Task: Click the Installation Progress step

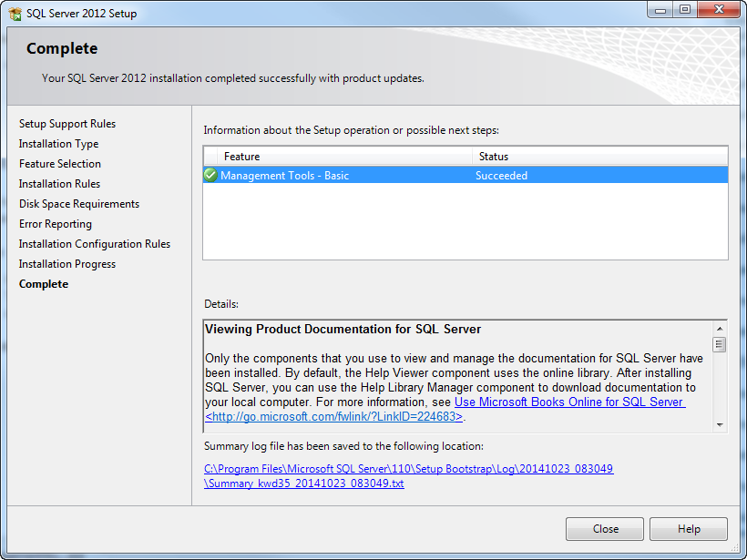Action: coord(67,264)
